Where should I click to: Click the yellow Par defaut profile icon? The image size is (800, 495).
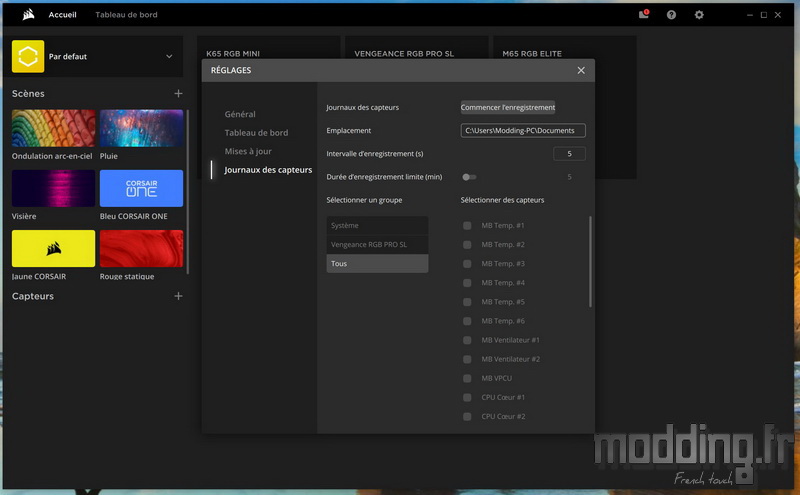[x=28, y=56]
